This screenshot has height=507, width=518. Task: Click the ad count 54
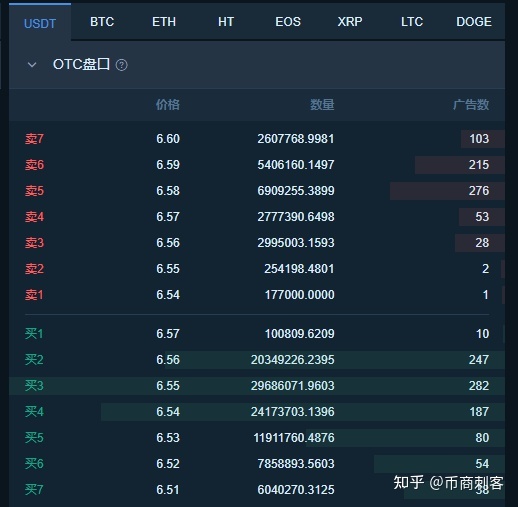pyautogui.click(x=482, y=464)
